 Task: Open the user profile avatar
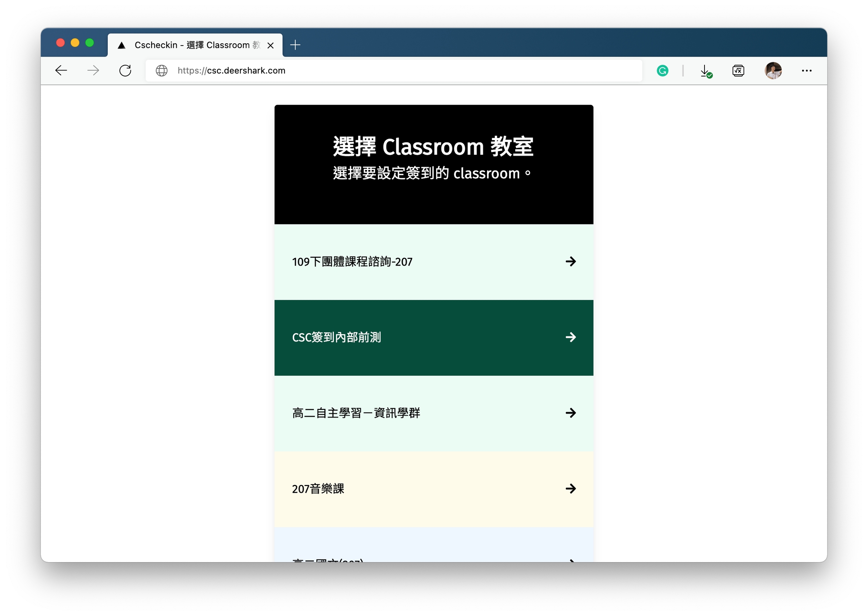pyautogui.click(x=773, y=70)
